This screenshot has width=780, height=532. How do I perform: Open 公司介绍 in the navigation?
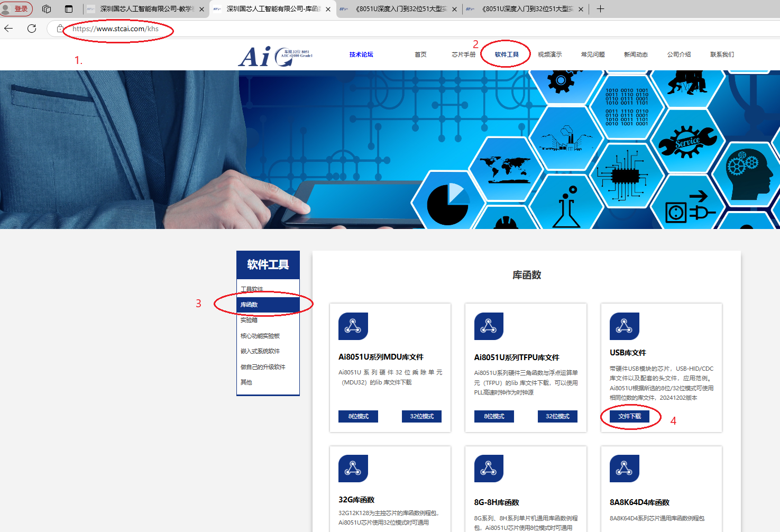tap(679, 54)
